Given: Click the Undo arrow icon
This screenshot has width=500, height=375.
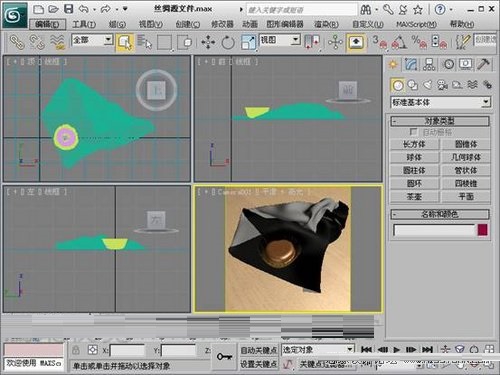Looking at the screenshot, I should (83, 9).
